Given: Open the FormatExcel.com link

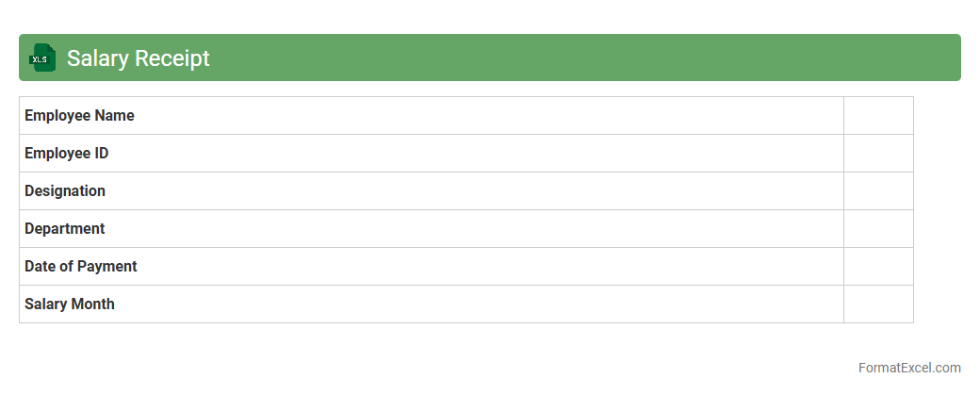Looking at the screenshot, I should (x=909, y=368).
